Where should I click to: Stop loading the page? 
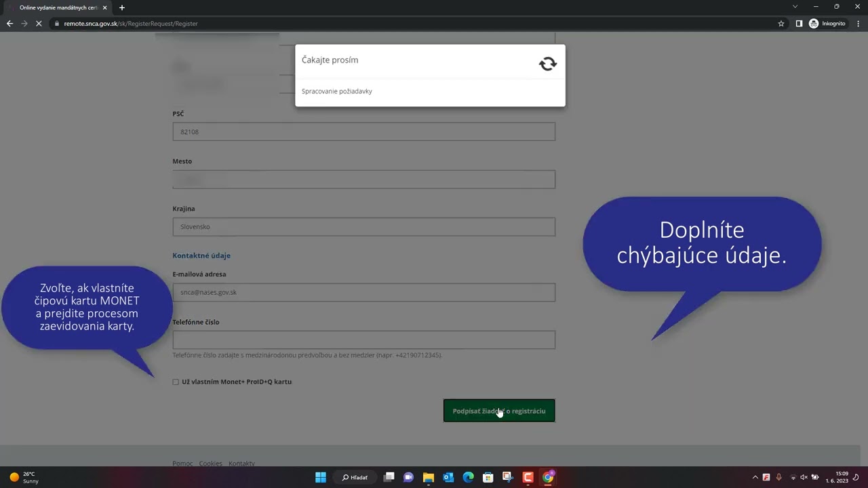[x=39, y=23]
